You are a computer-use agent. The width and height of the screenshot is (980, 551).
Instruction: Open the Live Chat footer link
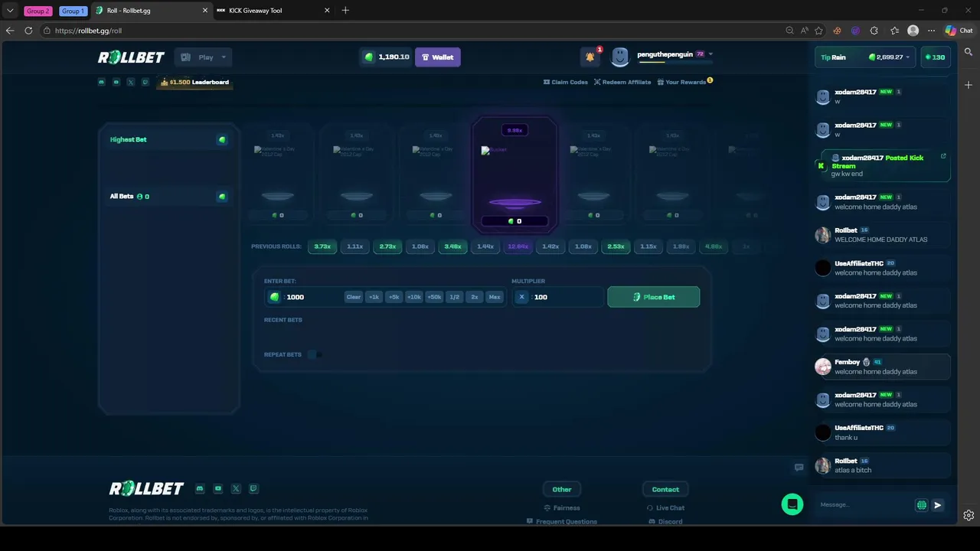click(x=665, y=508)
